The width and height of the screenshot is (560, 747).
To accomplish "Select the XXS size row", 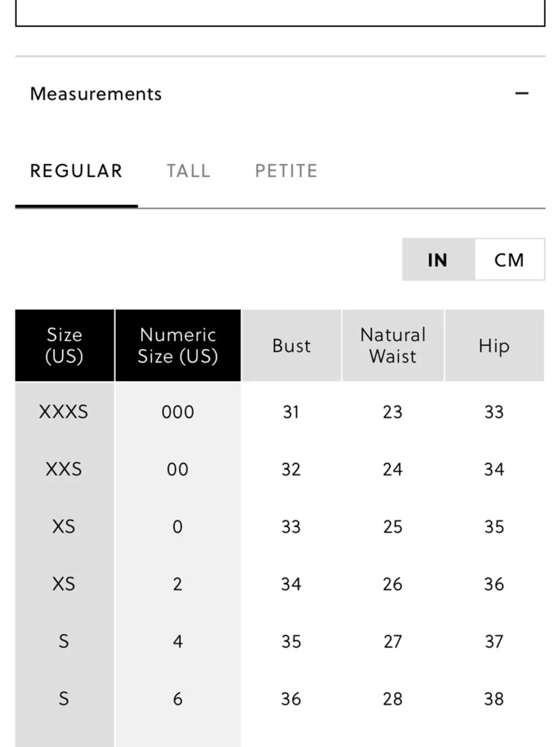I will (279, 469).
